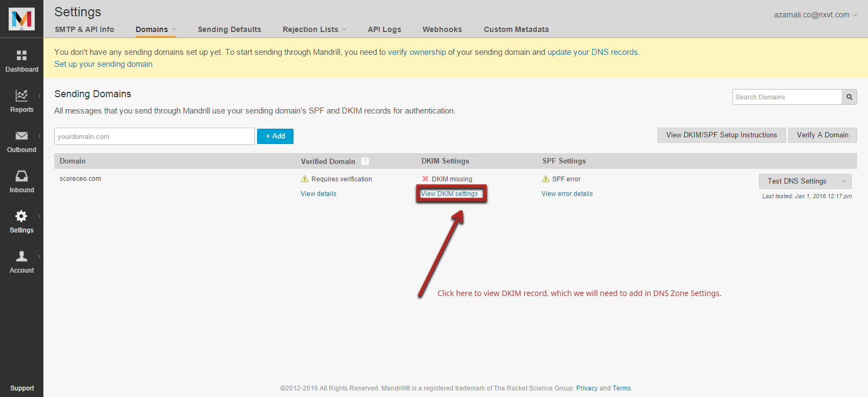Click the DKIM Settings column header

[x=445, y=161]
